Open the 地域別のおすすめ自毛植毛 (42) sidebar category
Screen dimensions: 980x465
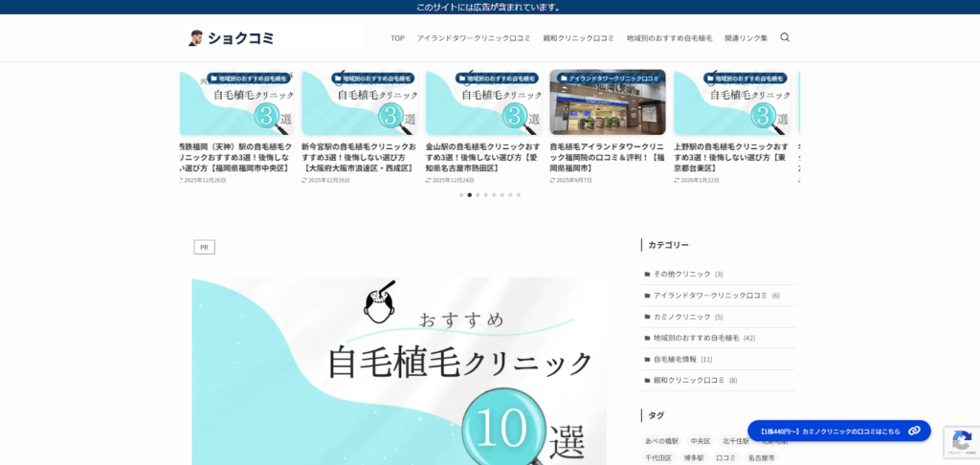[719, 338]
